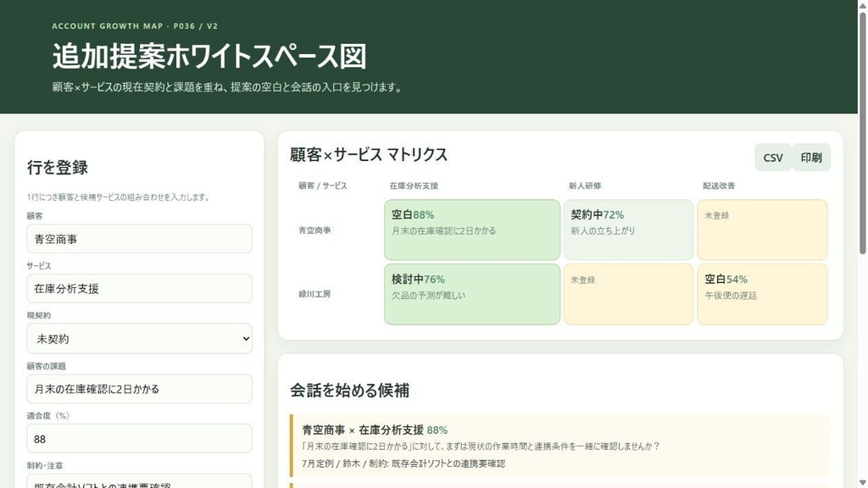This screenshot has height=488, width=868.
Task: Click the 緑川工房 row label
Action: tap(314, 294)
